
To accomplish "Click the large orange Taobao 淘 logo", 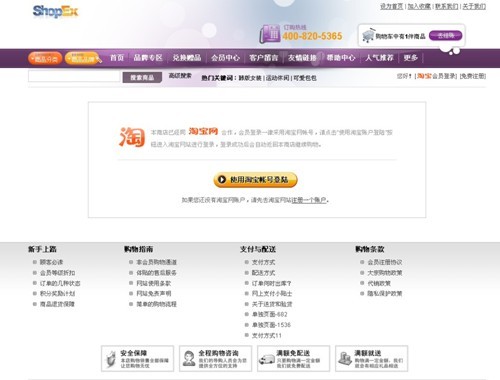I will 132,137.
